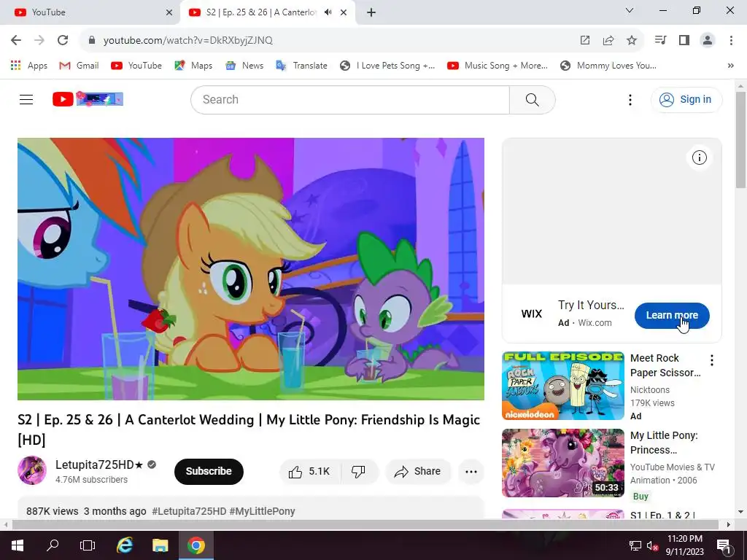Click the ad info icon
747x560 pixels.
tap(699, 157)
